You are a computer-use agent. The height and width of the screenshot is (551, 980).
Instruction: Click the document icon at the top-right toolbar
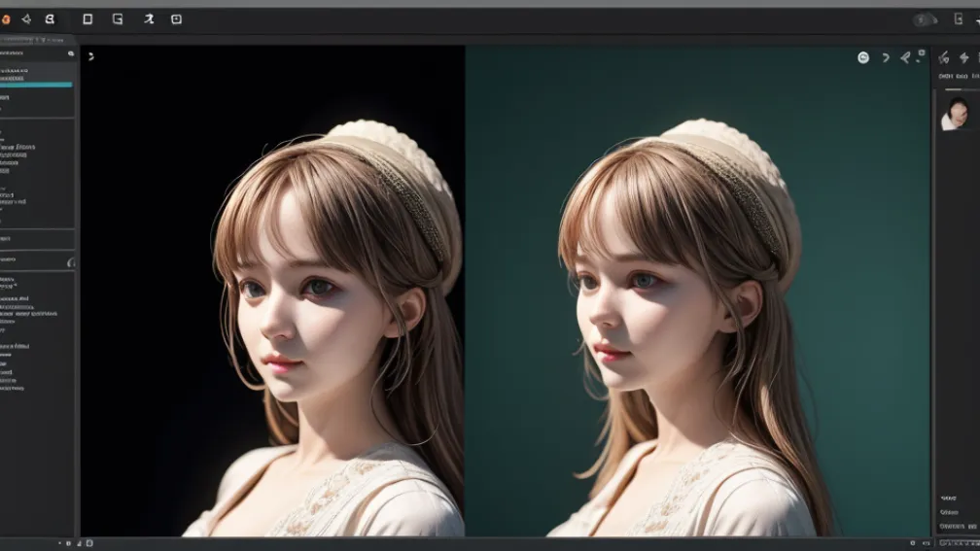tap(959, 18)
